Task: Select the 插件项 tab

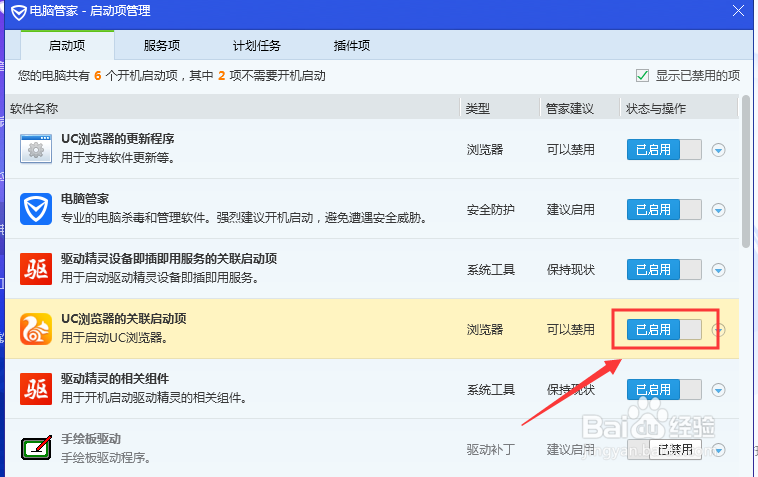Action: 352,45
